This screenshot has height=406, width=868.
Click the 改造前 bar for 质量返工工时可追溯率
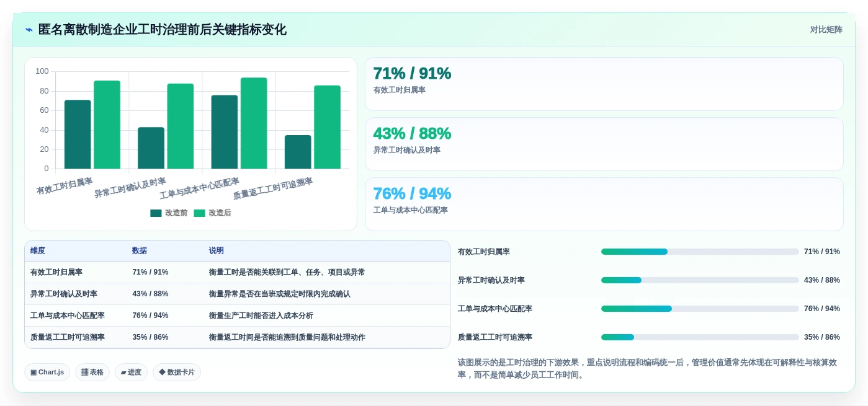click(x=298, y=152)
